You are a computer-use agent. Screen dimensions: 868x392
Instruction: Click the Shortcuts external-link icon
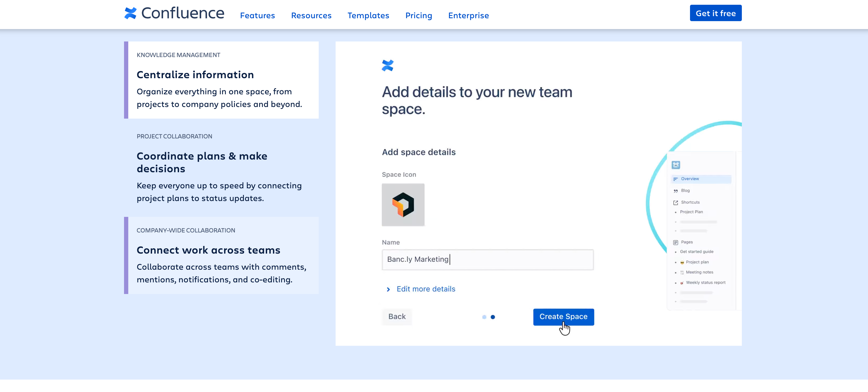675,203
